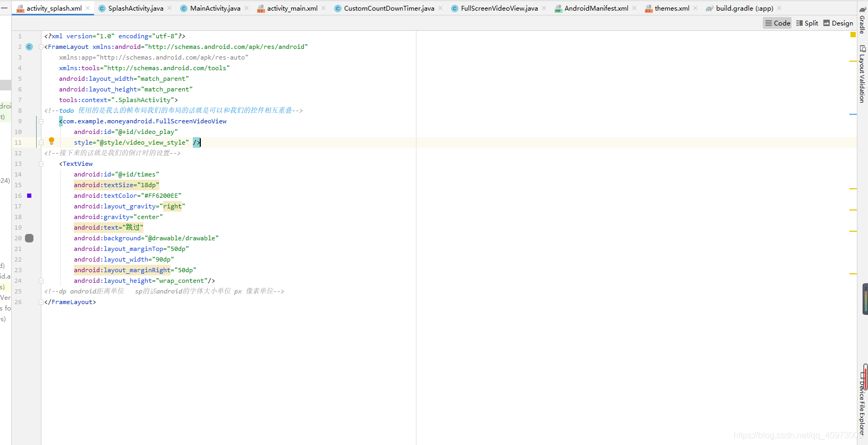
Task: Open the Device File Explorer panel
Action: (862, 404)
